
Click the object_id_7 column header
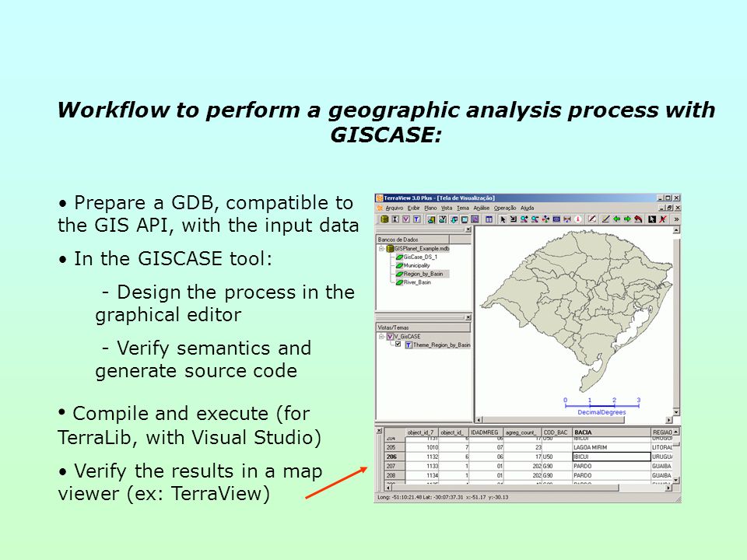pos(422,432)
